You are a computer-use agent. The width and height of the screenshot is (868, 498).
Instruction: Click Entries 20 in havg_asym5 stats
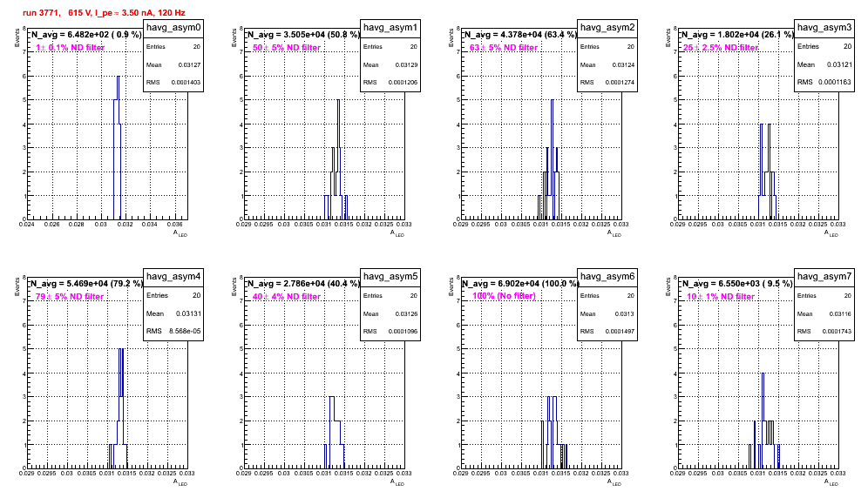click(390, 296)
